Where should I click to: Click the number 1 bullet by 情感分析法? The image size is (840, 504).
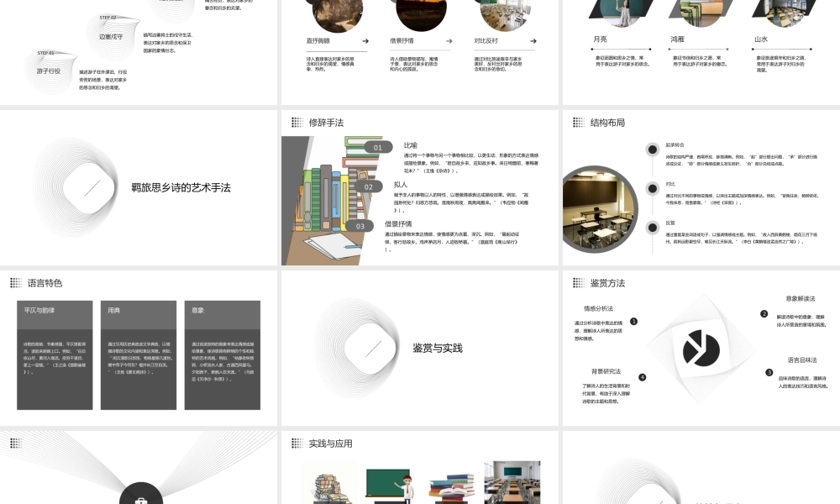click(633, 322)
